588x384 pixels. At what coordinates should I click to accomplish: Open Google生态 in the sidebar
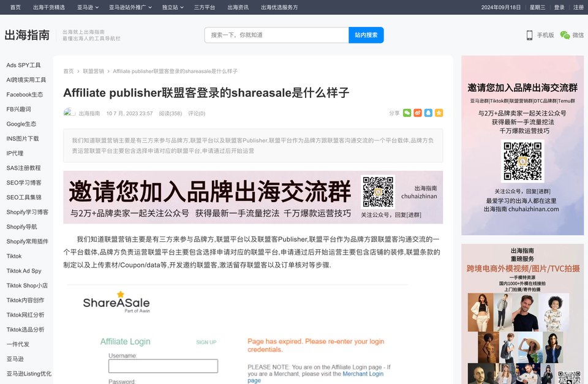tap(21, 124)
